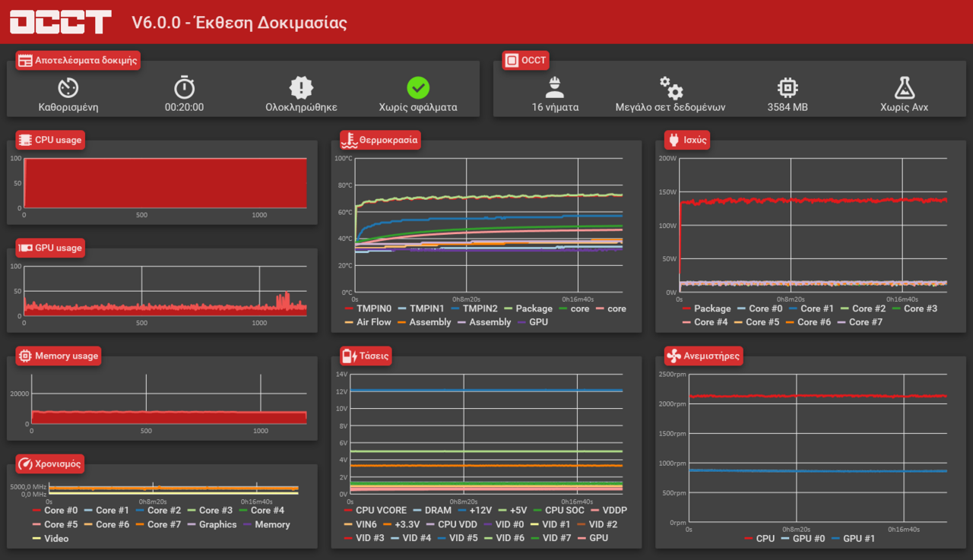The image size is (973, 560).
Task: Toggle Package in the Ισχύς legend
Action: point(707,308)
